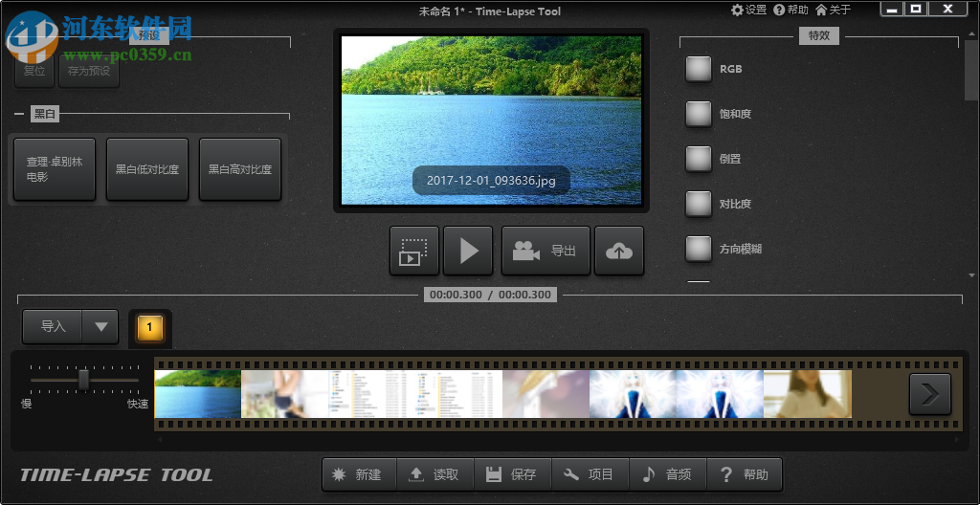Play the time-lapse preview
The image size is (980, 505).
click(468, 251)
